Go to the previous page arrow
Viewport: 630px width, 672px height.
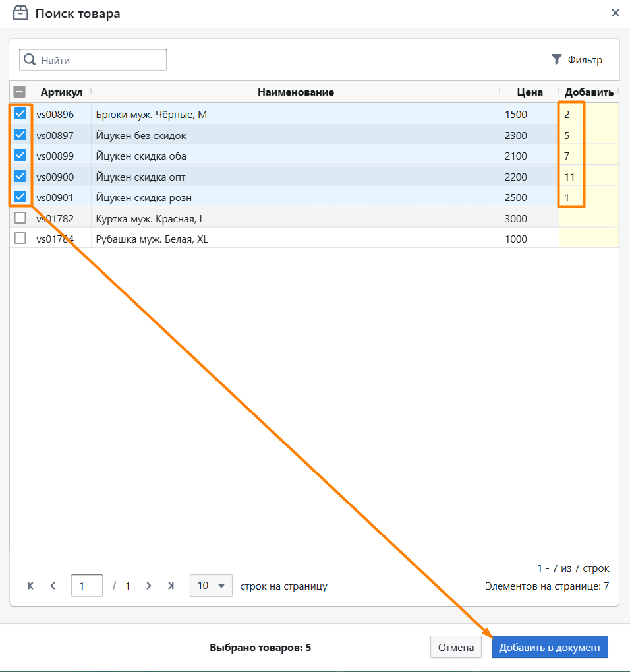tap(53, 586)
